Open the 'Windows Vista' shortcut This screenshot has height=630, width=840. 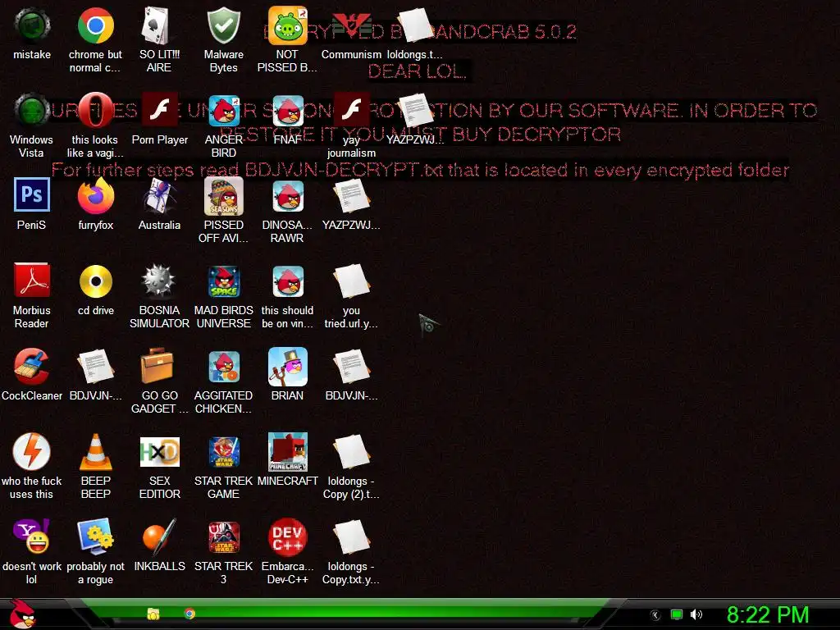pos(32,111)
